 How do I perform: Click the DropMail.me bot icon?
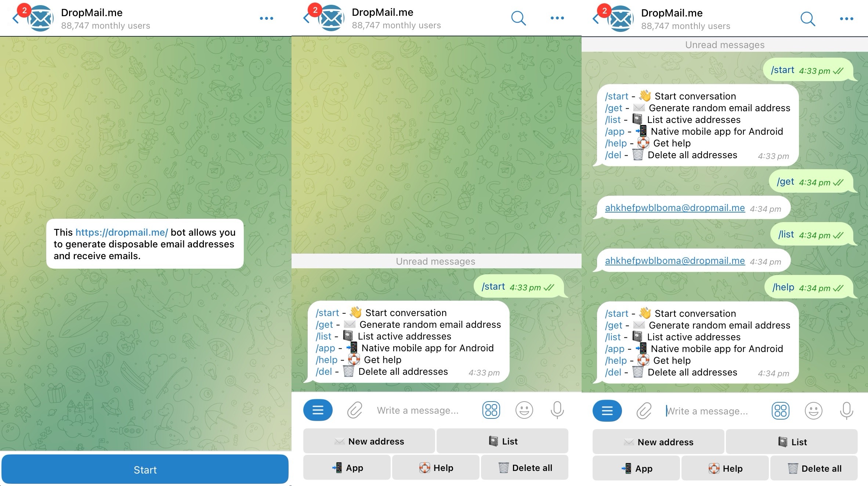pyautogui.click(x=40, y=18)
